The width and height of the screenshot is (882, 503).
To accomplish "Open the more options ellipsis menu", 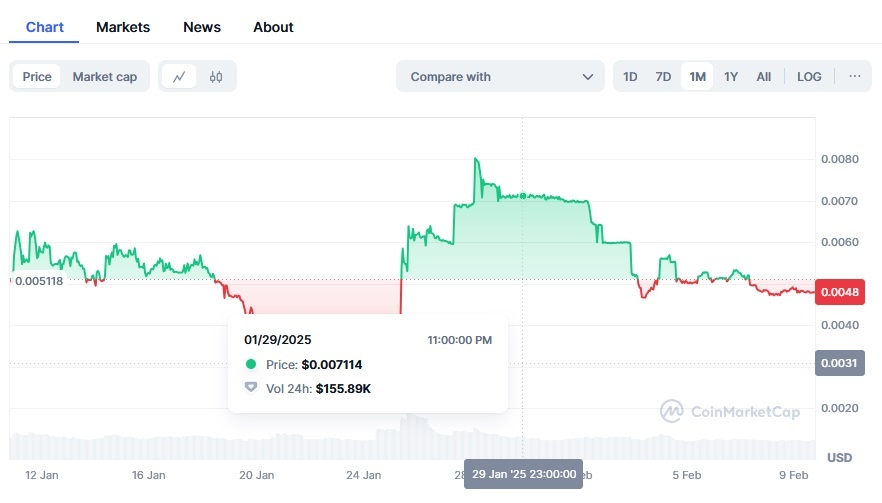I will tap(854, 77).
